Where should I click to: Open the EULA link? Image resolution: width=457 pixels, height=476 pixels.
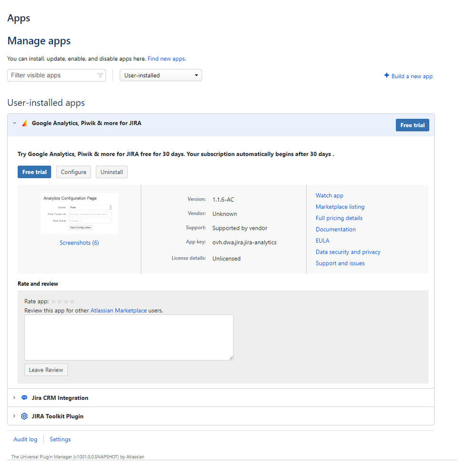click(323, 241)
